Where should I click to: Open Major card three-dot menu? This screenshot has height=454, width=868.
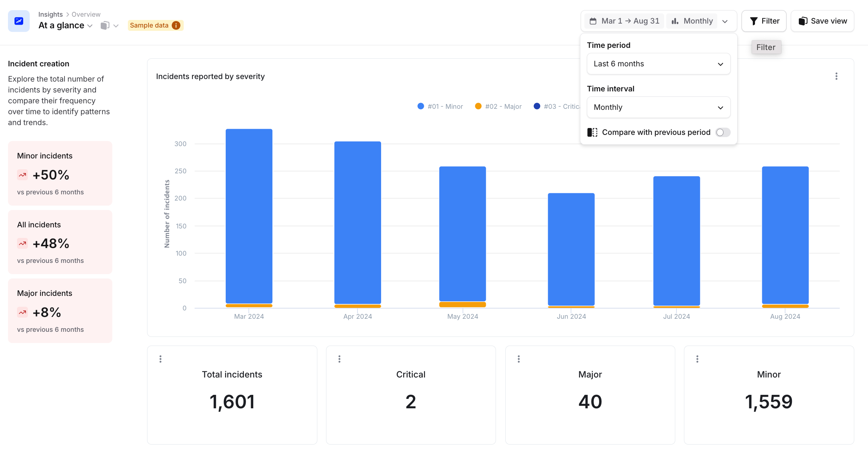(519, 359)
